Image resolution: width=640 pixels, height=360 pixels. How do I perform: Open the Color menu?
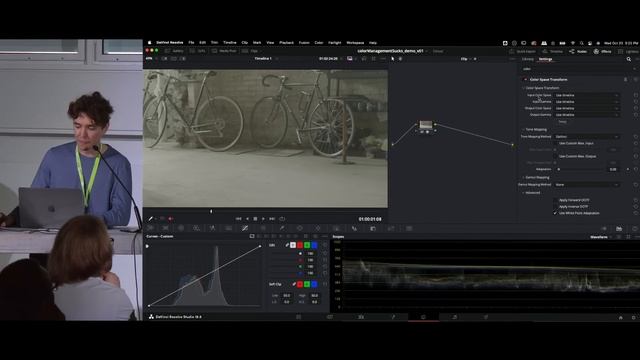tap(319, 42)
